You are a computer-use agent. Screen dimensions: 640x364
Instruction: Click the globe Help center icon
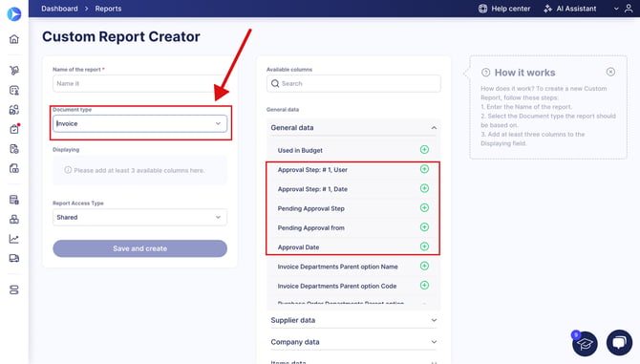coord(482,9)
